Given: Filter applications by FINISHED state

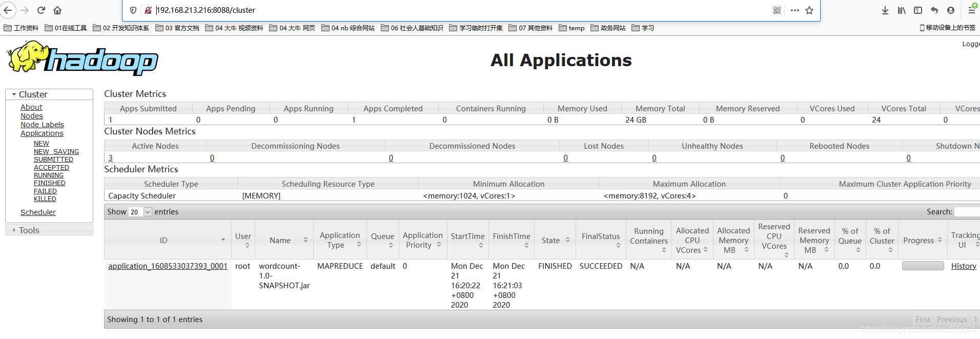Looking at the screenshot, I should [50, 183].
